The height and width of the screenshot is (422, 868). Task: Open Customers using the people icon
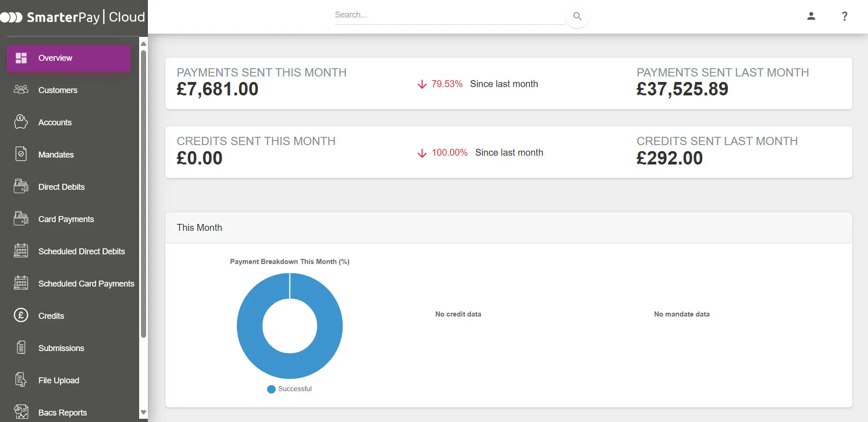pyautogui.click(x=21, y=90)
